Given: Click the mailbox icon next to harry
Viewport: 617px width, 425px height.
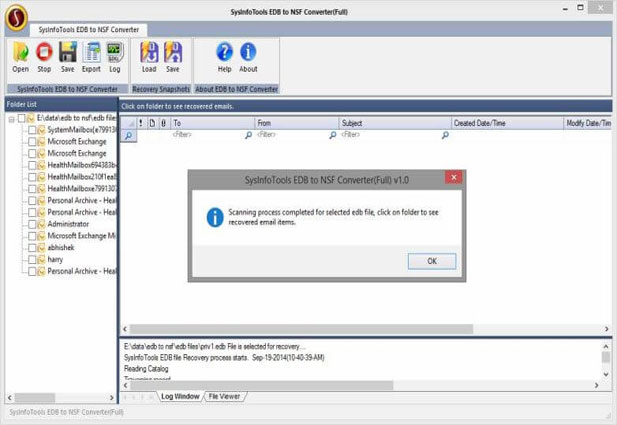Looking at the screenshot, I should [42, 260].
